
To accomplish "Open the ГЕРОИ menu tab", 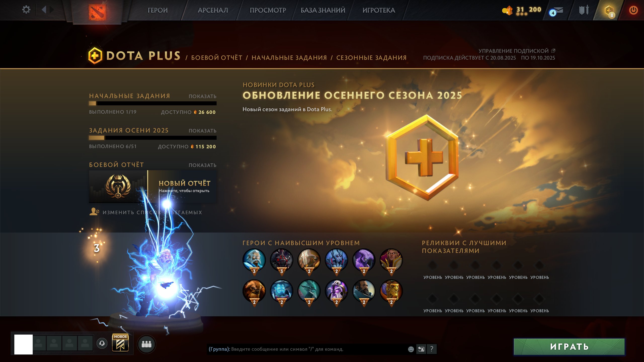I will (x=157, y=10).
